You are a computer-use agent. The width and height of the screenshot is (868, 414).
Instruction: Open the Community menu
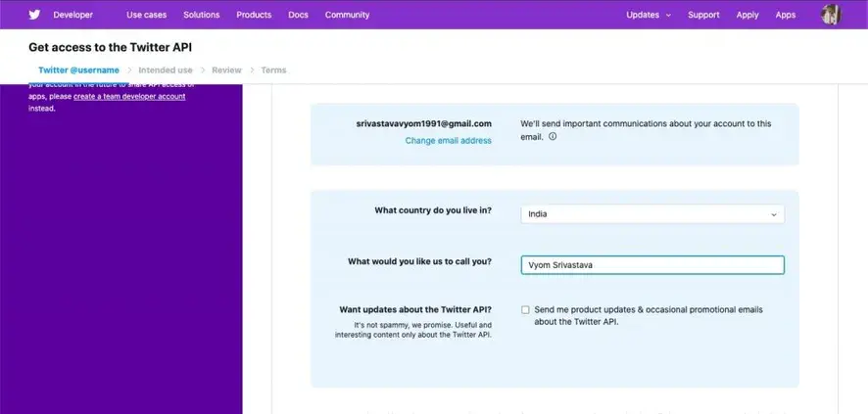click(x=347, y=15)
